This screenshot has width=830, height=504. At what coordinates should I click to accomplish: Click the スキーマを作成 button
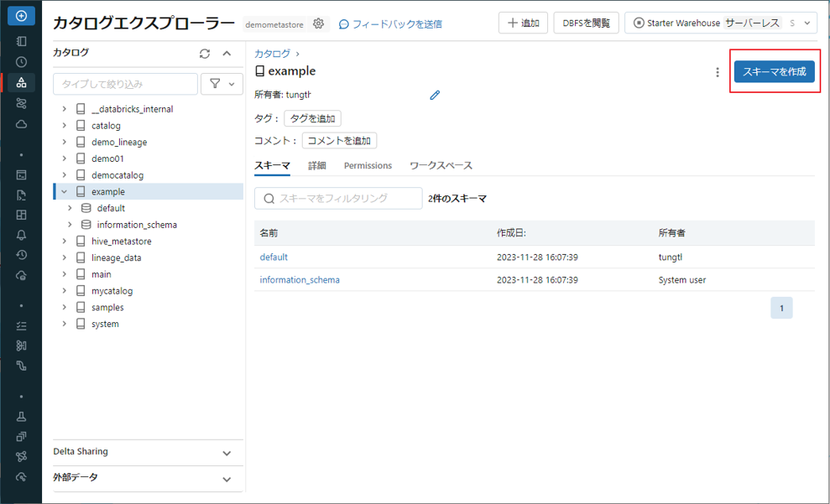774,72
